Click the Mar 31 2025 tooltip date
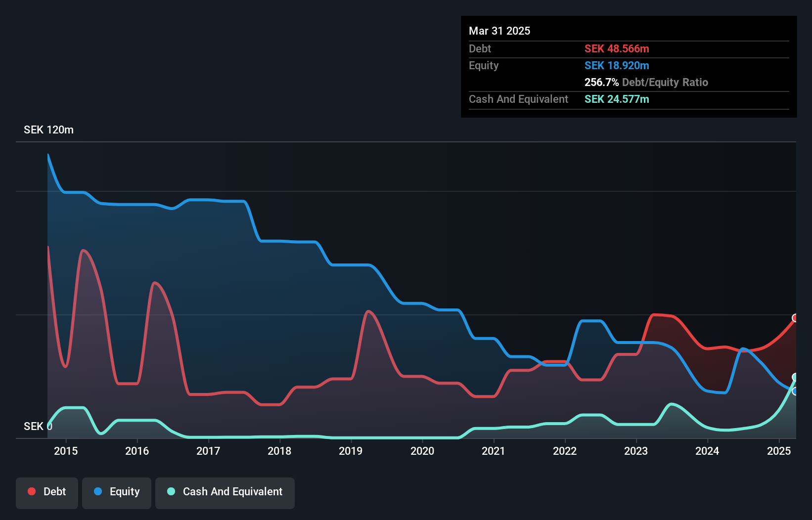The height and width of the screenshot is (520, 812). pos(499,31)
